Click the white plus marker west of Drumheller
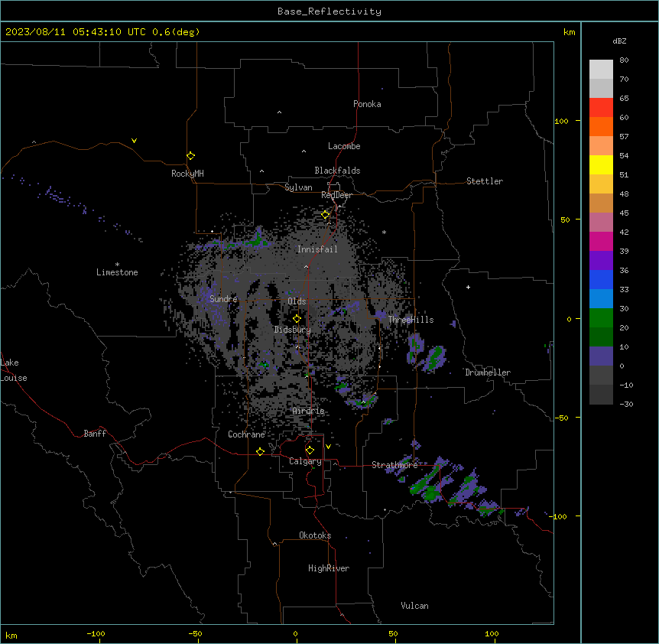659x644 pixels. (x=468, y=287)
